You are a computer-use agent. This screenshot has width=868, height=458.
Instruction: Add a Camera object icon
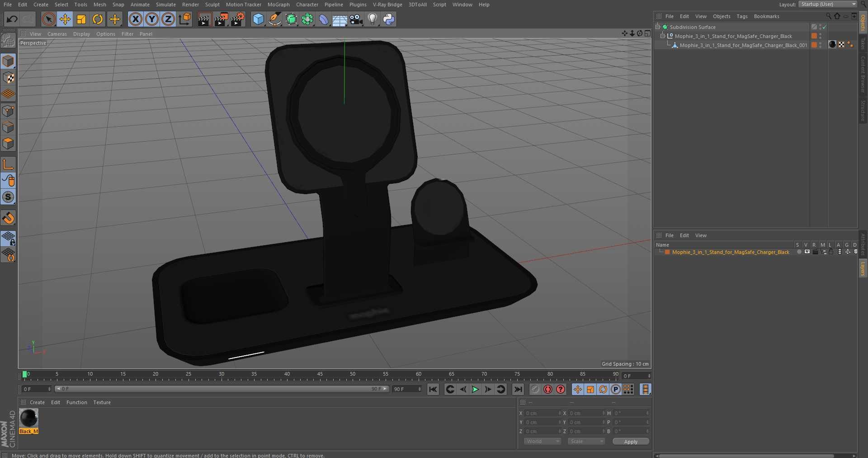(356, 19)
